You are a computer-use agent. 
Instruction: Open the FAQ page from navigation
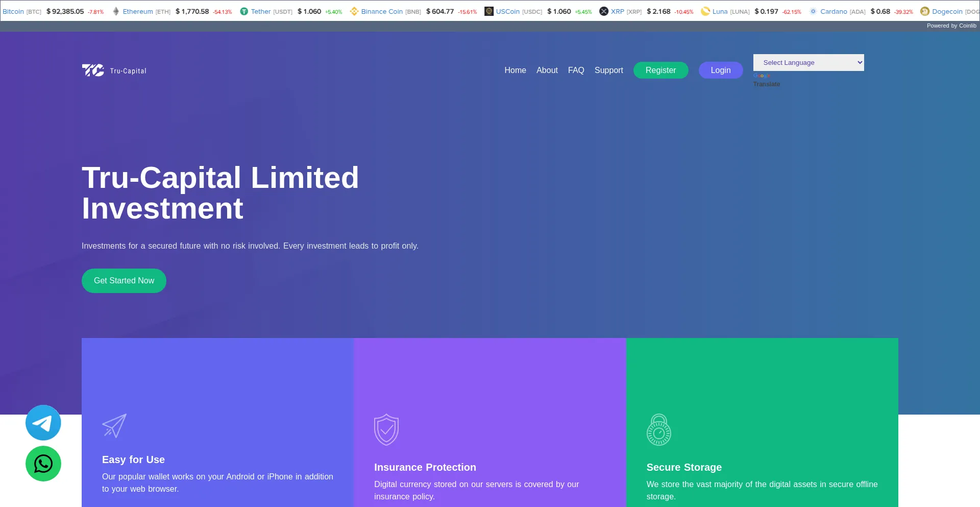point(576,70)
